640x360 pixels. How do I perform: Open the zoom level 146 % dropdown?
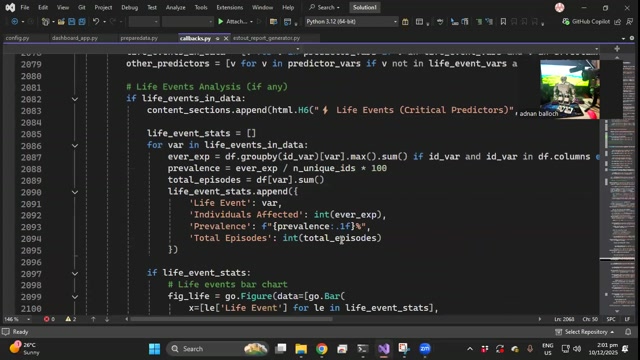coord(17,319)
